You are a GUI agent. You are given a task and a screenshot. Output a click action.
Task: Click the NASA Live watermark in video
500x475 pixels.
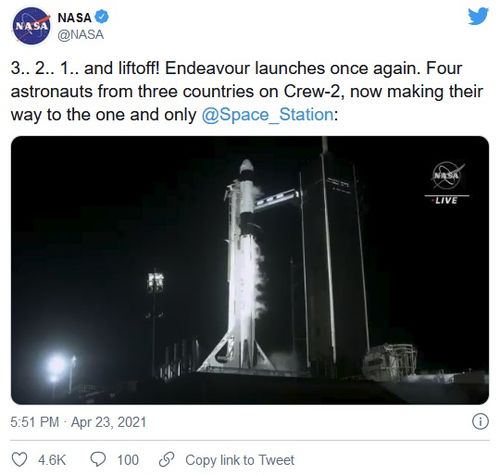(446, 183)
